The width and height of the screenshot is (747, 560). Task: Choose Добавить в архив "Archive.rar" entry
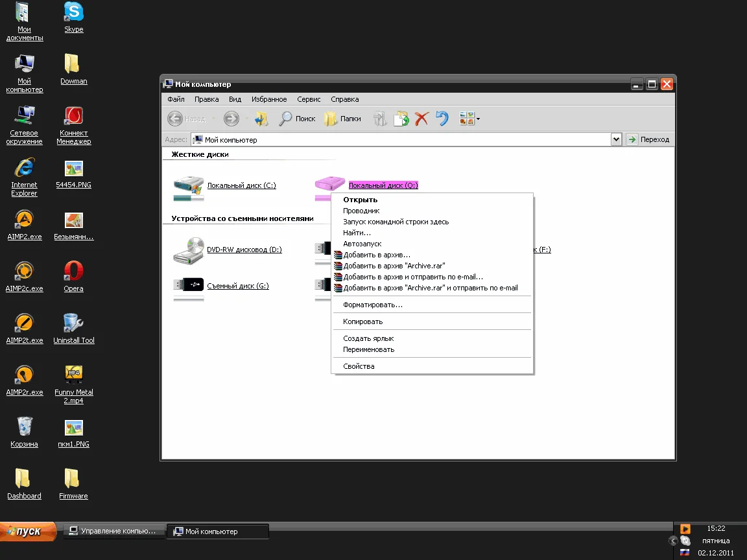click(432, 266)
